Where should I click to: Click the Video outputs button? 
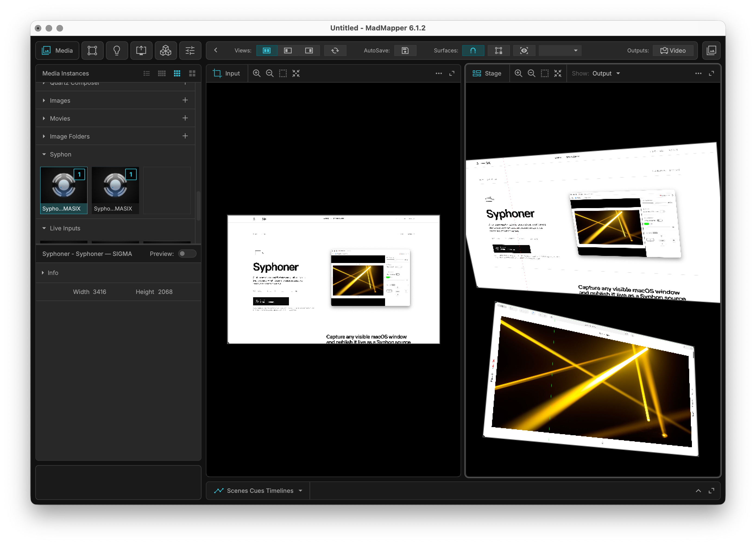click(673, 50)
